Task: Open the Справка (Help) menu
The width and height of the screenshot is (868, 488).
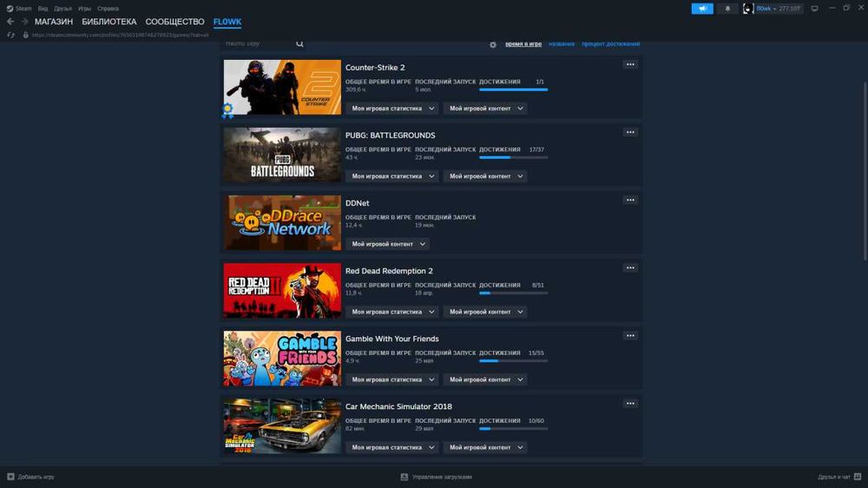Action: (x=108, y=9)
